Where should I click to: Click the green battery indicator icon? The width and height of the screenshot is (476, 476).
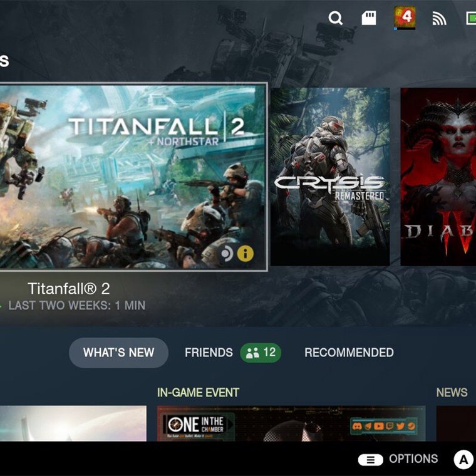pos(471,18)
